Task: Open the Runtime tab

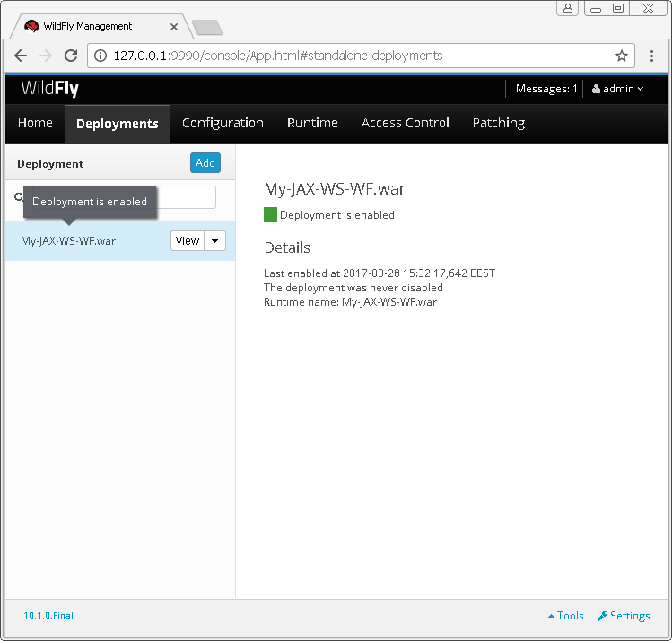Action: tap(312, 124)
